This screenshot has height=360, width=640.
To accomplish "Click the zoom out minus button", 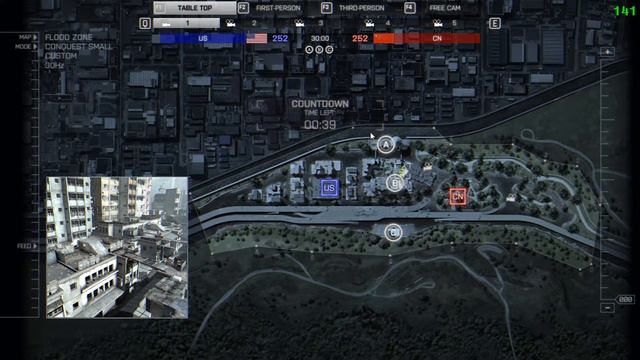I will [x=607, y=308].
